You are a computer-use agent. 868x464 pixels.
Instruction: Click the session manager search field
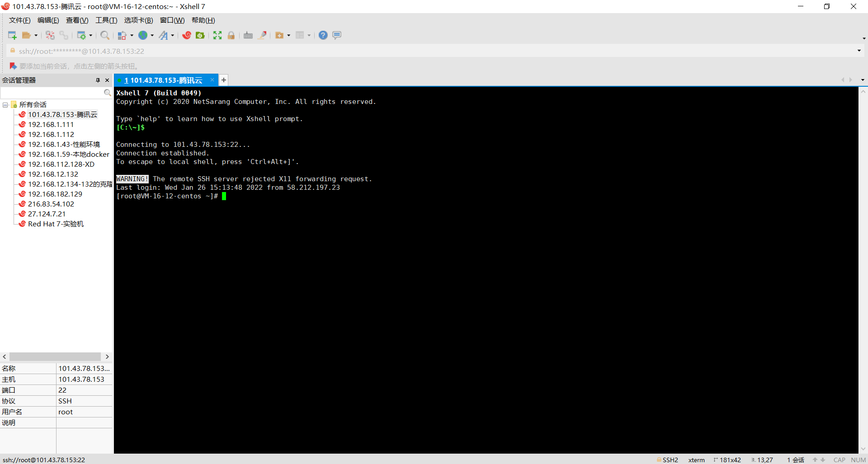click(52, 93)
